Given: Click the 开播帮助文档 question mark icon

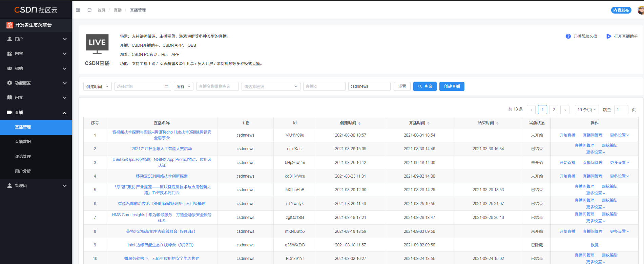Looking at the screenshot, I should (x=568, y=36).
